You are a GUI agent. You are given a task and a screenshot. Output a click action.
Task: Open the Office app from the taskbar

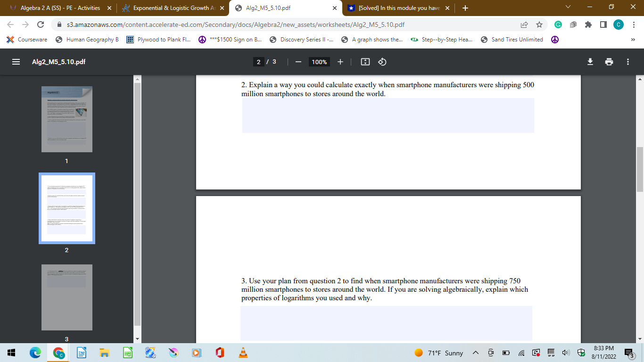219,353
